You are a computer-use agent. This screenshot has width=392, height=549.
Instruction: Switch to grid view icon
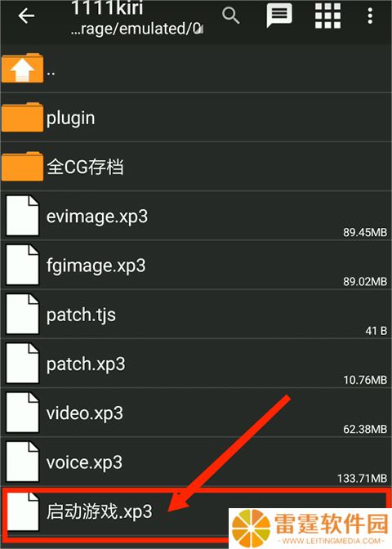[x=327, y=16]
